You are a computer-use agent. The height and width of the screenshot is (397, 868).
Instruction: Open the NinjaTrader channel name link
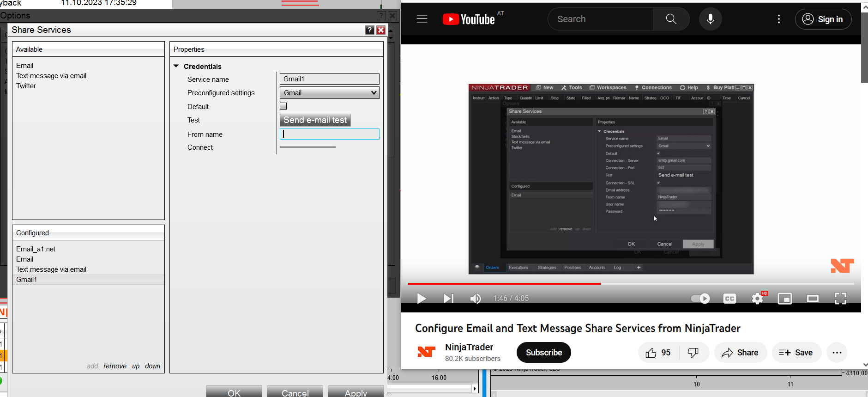tap(469, 347)
